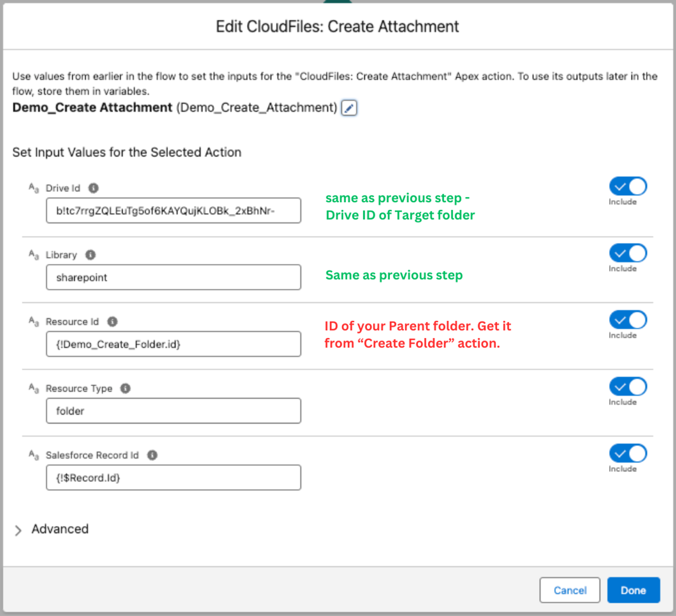
Task: Click the Cancel button
Action: (570, 590)
